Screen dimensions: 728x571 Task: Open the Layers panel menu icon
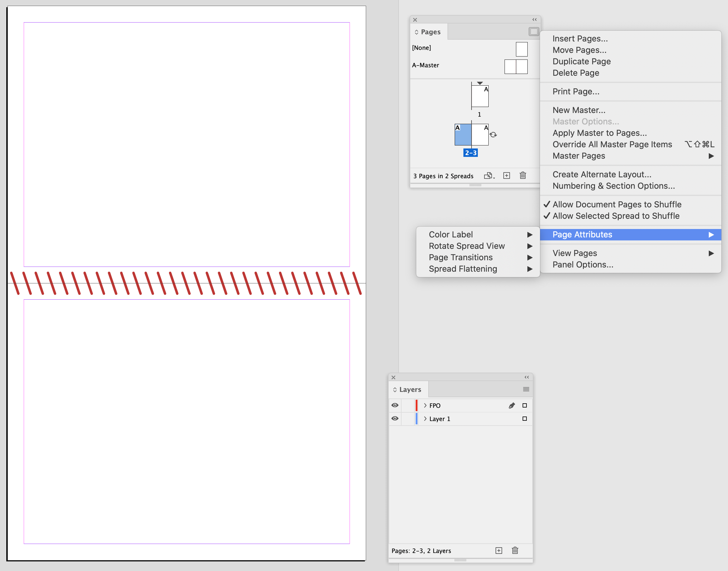tap(526, 389)
